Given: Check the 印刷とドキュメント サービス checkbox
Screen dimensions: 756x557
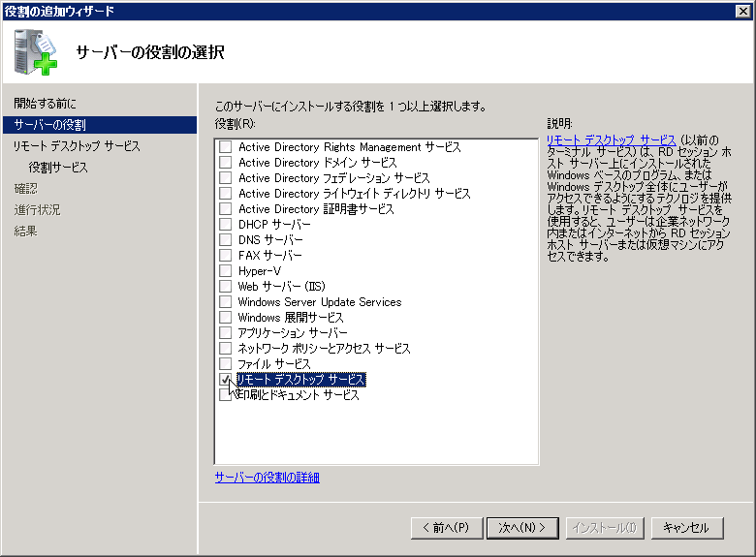Looking at the screenshot, I should (x=225, y=394).
